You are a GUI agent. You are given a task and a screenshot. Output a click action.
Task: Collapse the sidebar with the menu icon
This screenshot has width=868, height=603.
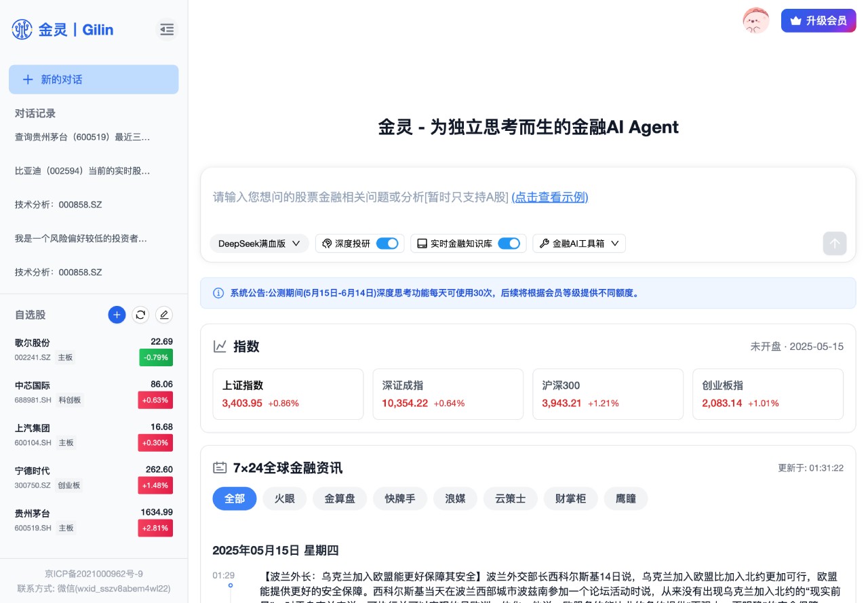(x=166, y=29)
